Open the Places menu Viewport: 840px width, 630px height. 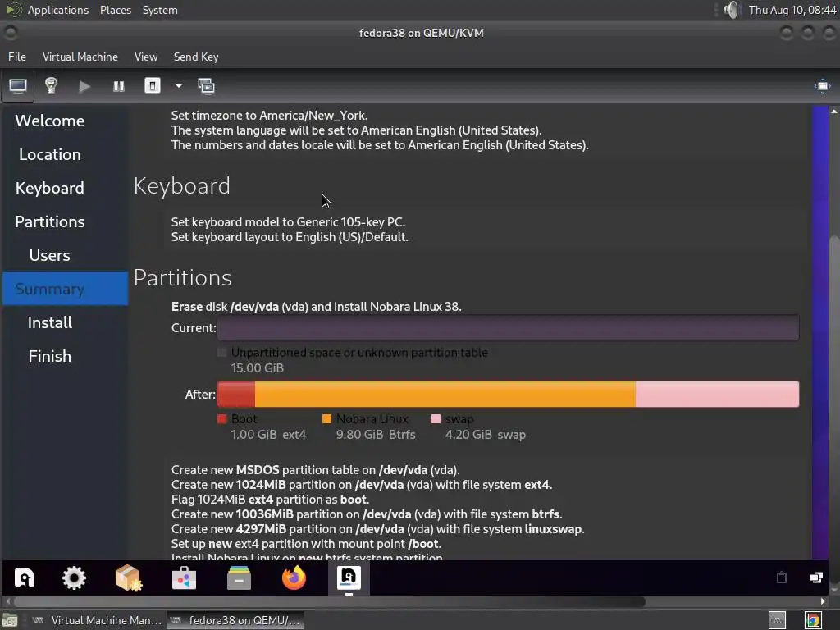point(116,10)
